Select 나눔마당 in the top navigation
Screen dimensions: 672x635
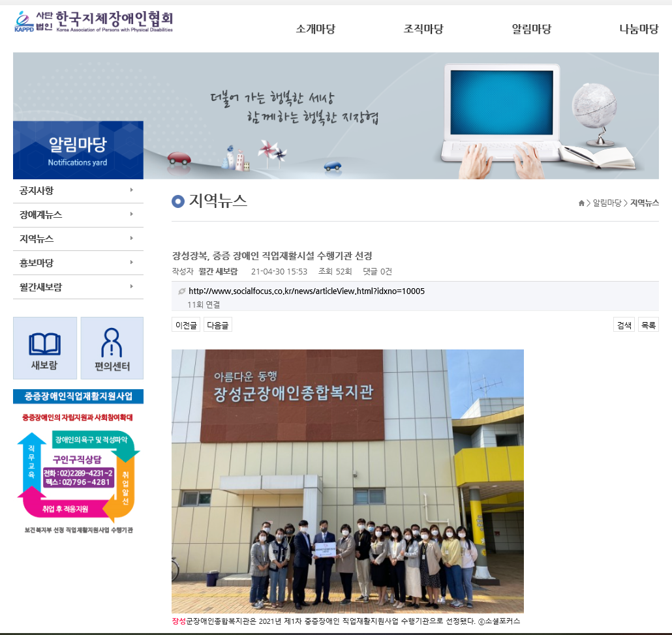(639, 29)
